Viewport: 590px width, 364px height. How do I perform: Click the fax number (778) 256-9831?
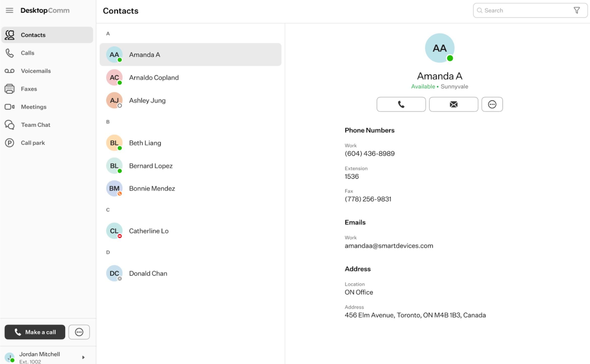(368, 199)
